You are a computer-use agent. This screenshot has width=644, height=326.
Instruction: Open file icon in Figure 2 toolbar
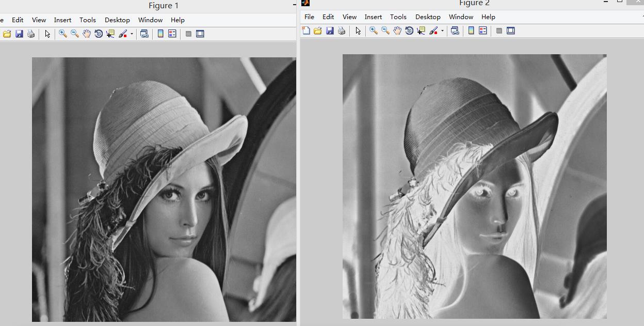coord(318,31)
